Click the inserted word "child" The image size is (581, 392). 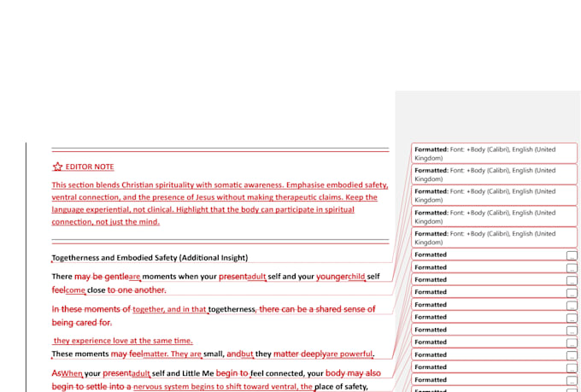point(356,277)
